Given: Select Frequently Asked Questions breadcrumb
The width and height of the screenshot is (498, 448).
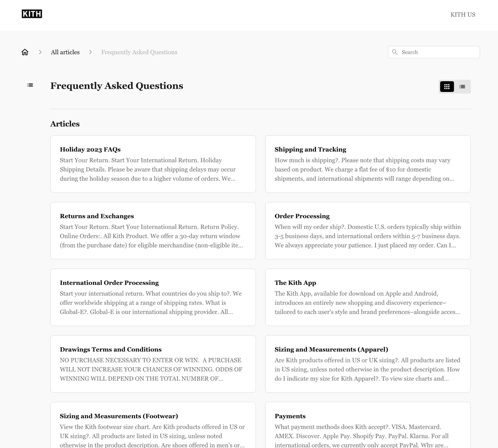Looking at the screenshot, I should click(x=139, y=52).
